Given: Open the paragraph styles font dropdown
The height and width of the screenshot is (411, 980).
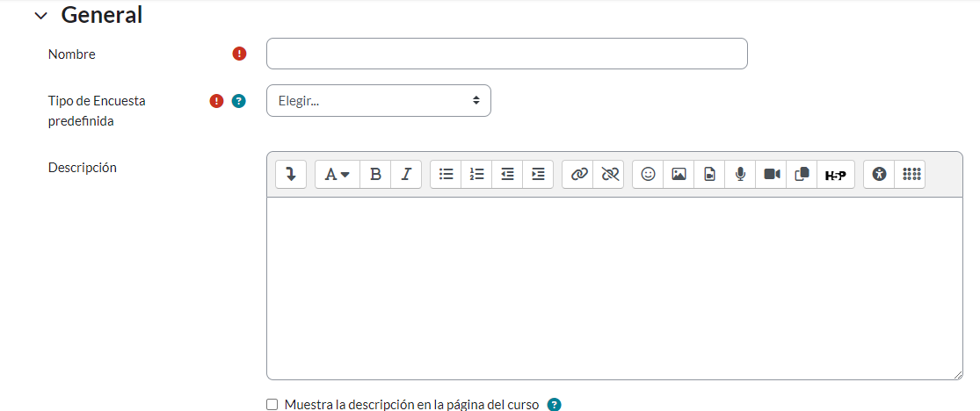Looking at the screenshot, I should [337, 174].
